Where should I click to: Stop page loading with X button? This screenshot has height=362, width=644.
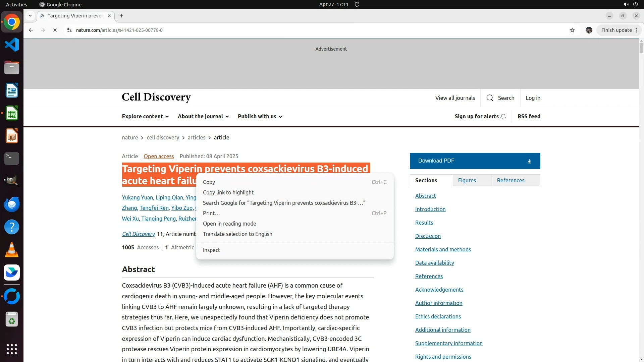(x=55, y=30)
